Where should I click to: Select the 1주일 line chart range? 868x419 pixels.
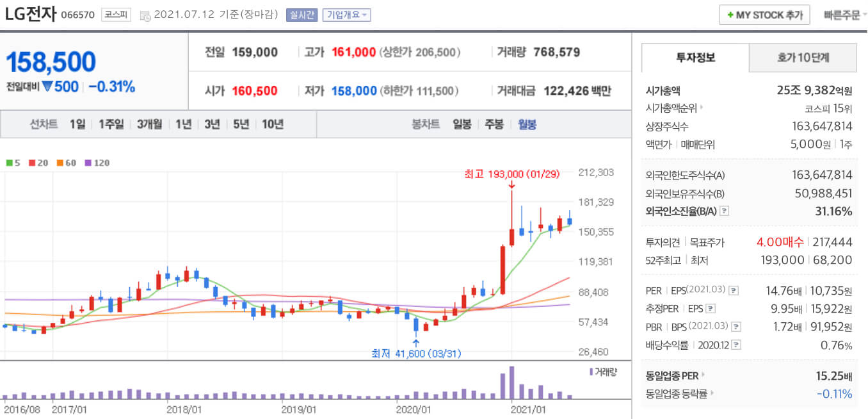tap(111, 124)
